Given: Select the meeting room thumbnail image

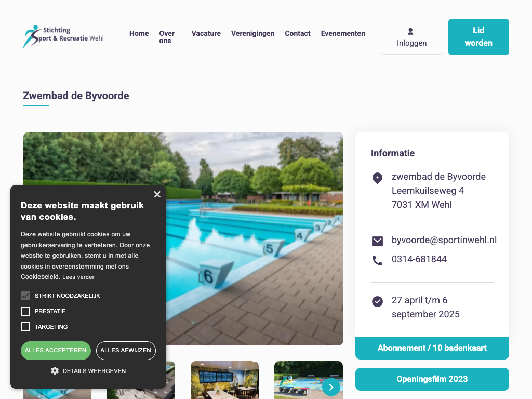Looking at the screenshot, I should (x=224, y=380).
